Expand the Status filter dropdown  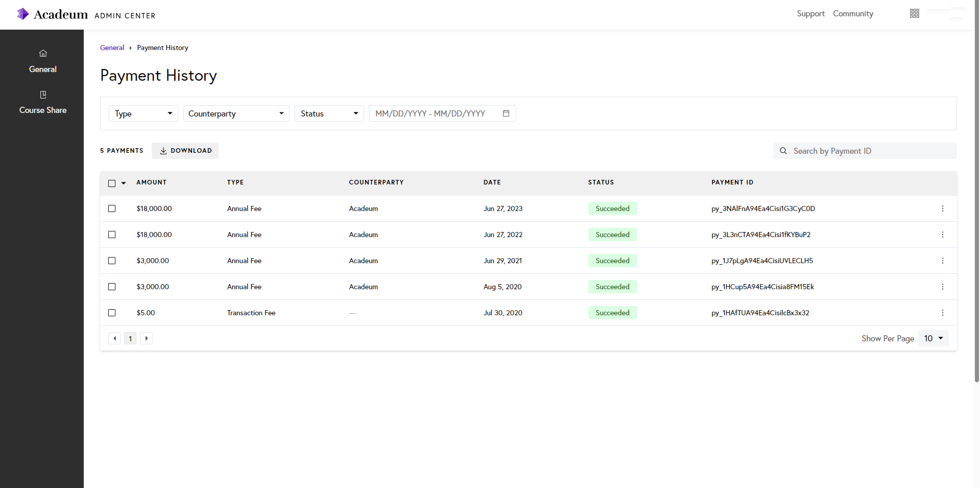coord(329,113)
